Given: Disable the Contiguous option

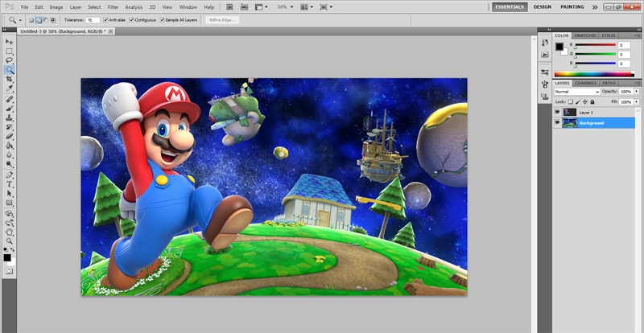Looking at the screenshot, I should (133, 19).
